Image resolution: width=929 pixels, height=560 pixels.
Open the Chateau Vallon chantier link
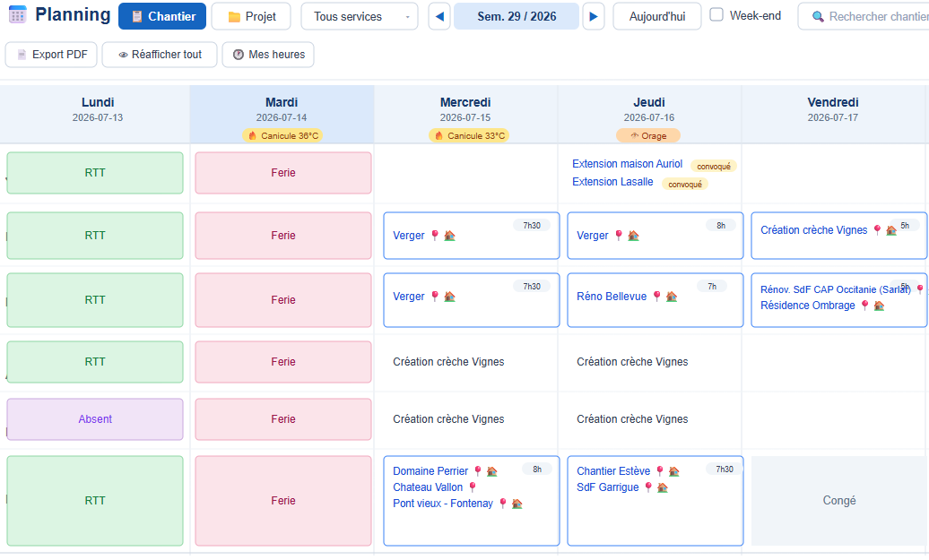click(428, 487)
